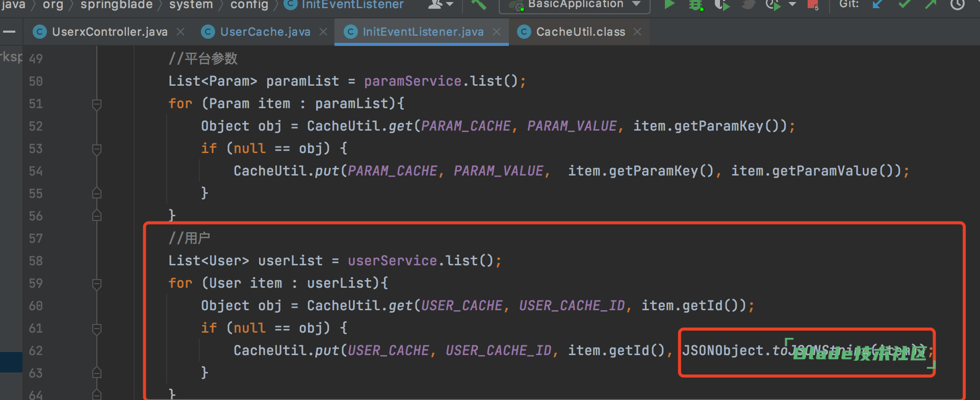This screenshot has height=400, width=980.
Task: Click userService in line 58
Action: click(x=393, y=261)
